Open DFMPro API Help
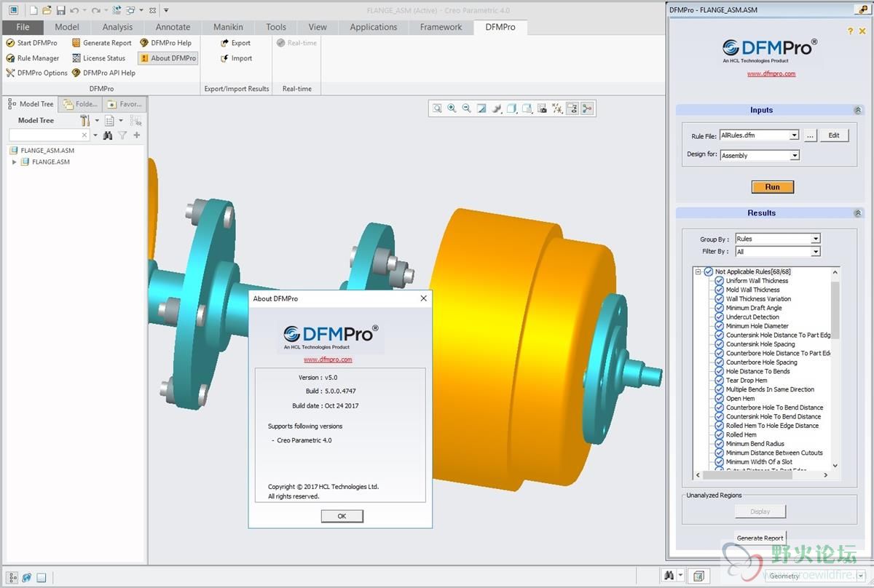Viewport: 874px width, 588px height. [103, 73]
